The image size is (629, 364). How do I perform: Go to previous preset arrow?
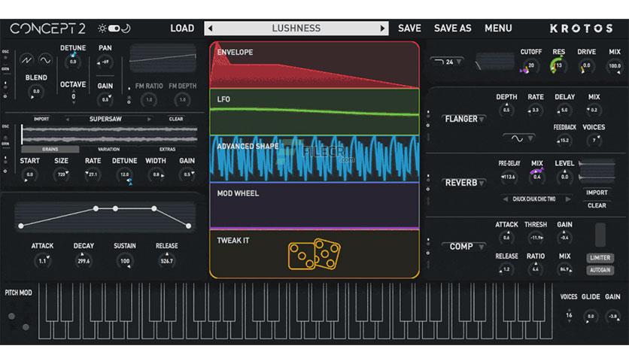(x=210, y=29)
